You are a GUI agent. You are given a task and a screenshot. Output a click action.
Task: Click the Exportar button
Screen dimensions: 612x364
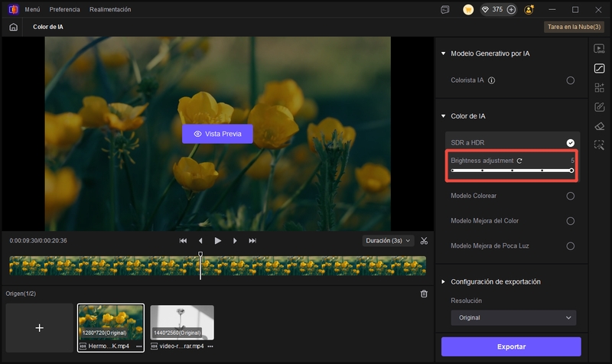coord(511,346)
